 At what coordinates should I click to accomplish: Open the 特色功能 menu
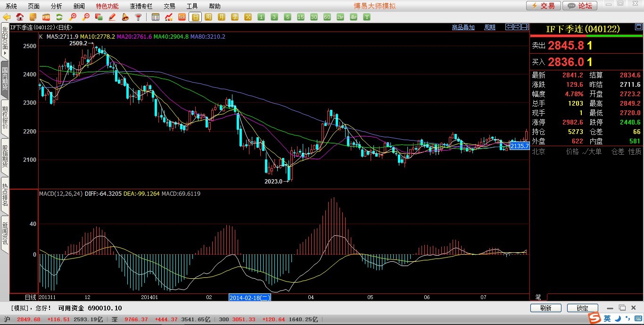pyautogui.click(x=107, y=6)
